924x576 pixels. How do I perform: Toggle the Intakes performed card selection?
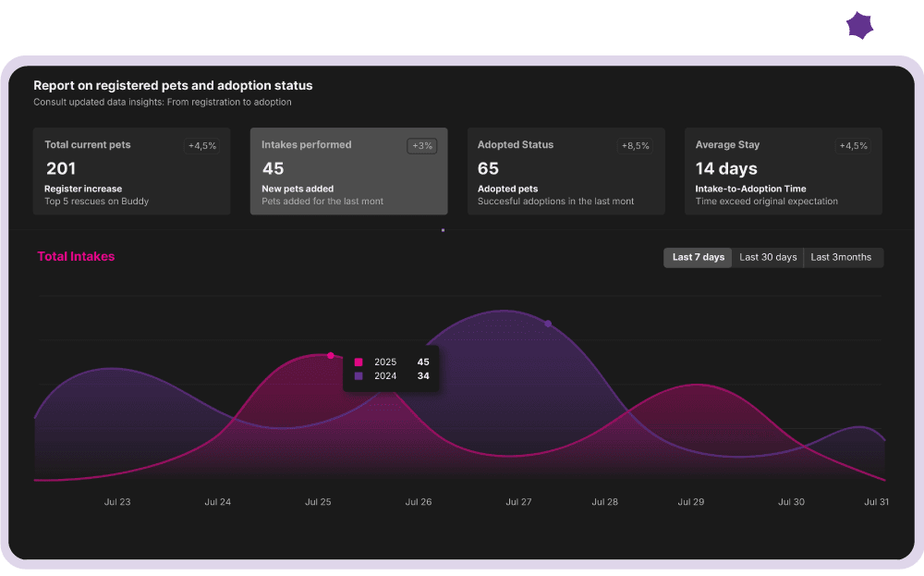tap(349, 171)
